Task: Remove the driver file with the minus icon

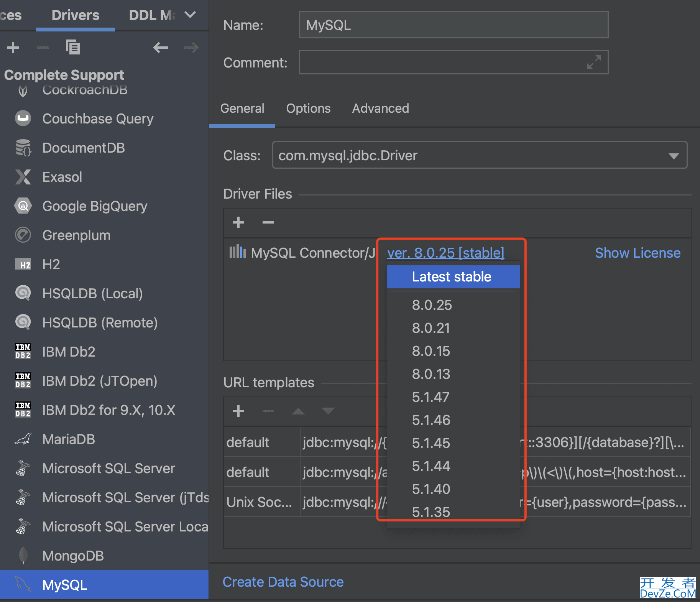Action: (x=268, y=222)
